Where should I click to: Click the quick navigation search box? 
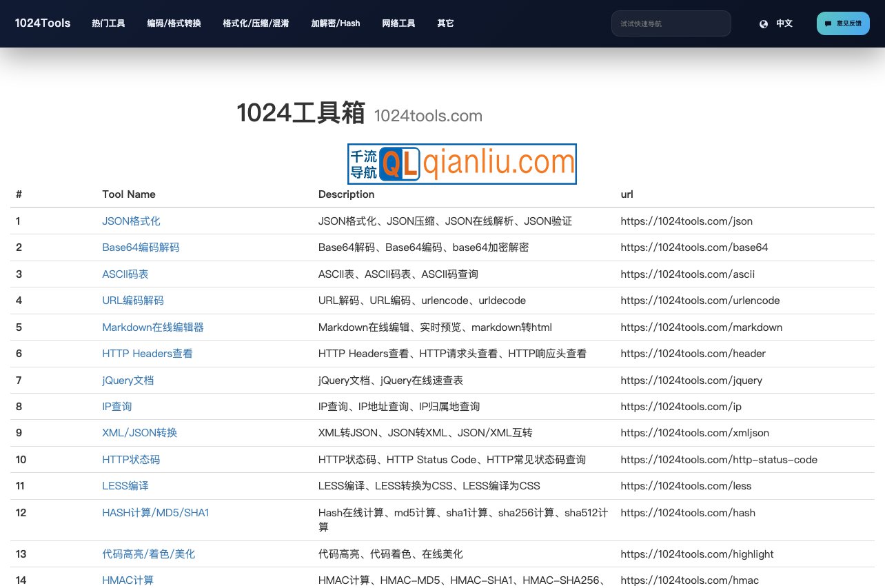[671, 23]
